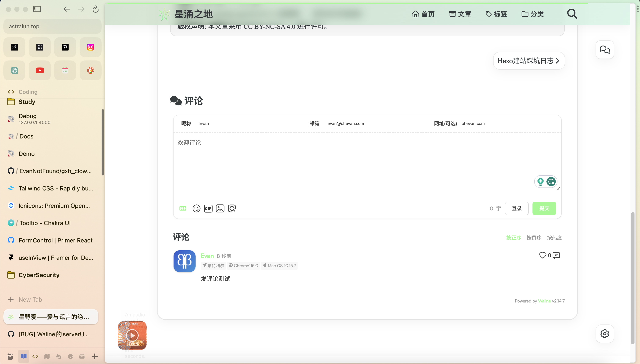Open the settings gear at bottom right

tap(605, 334)
